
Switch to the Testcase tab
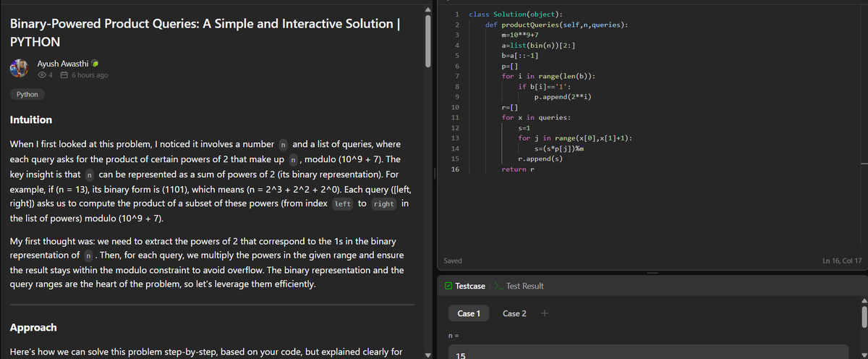[x=470, y=286]
